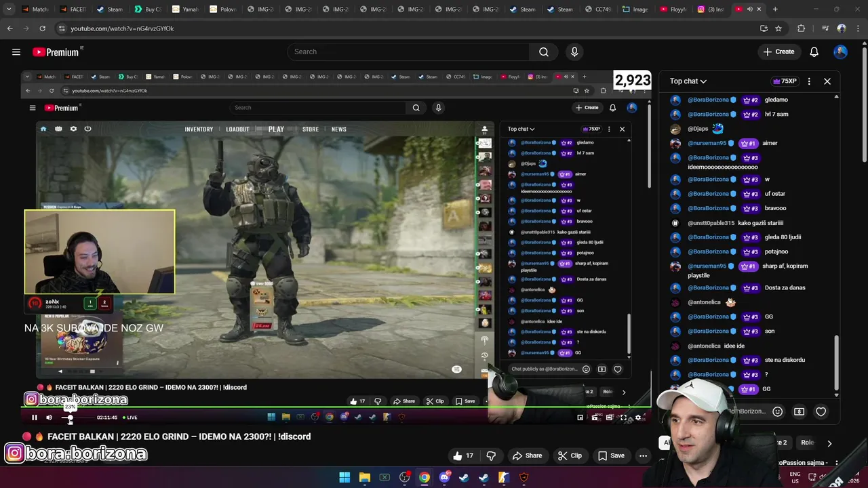
Task: Click the address bar URL
Action: coord(122,28)
